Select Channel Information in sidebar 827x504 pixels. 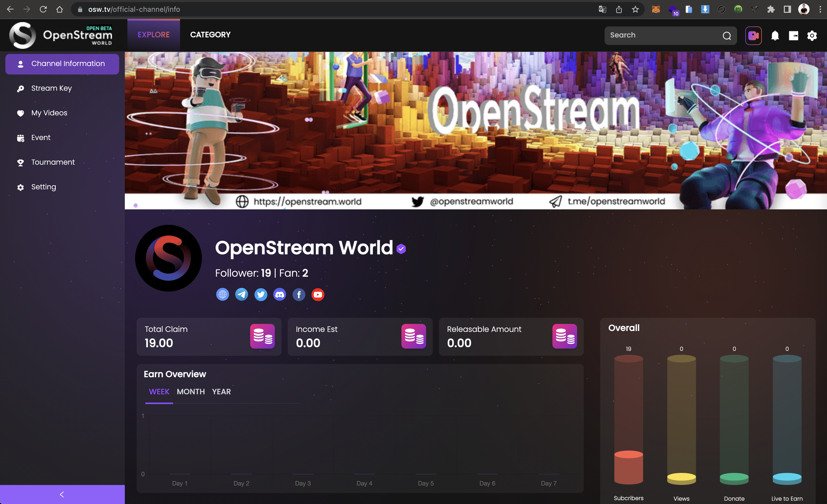click(62, 64)
